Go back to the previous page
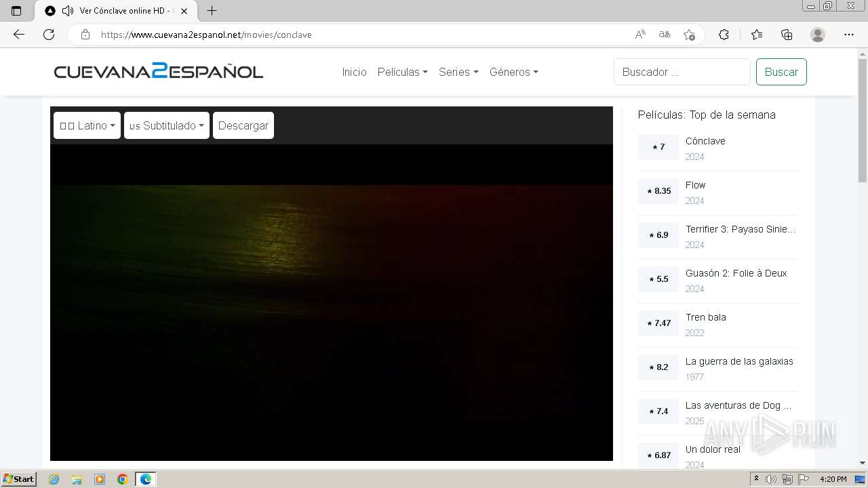868x488 pixels. (19, 35)
